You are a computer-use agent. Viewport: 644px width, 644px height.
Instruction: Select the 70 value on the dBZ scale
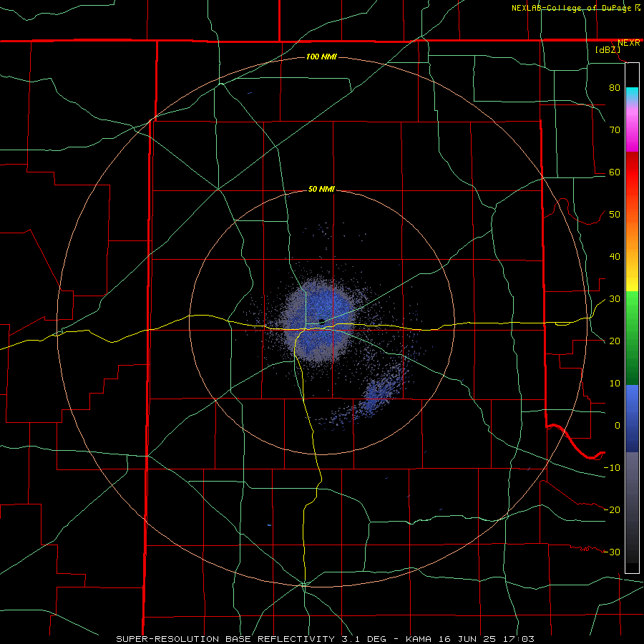pyautogui.click(x=615, y=130)
